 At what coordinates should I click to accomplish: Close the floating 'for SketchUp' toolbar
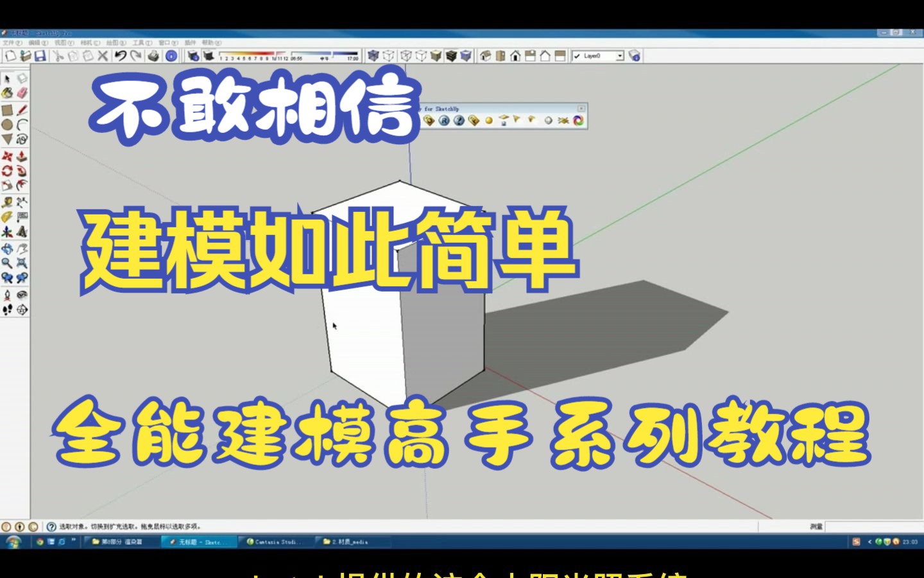[x=581, y=109]
